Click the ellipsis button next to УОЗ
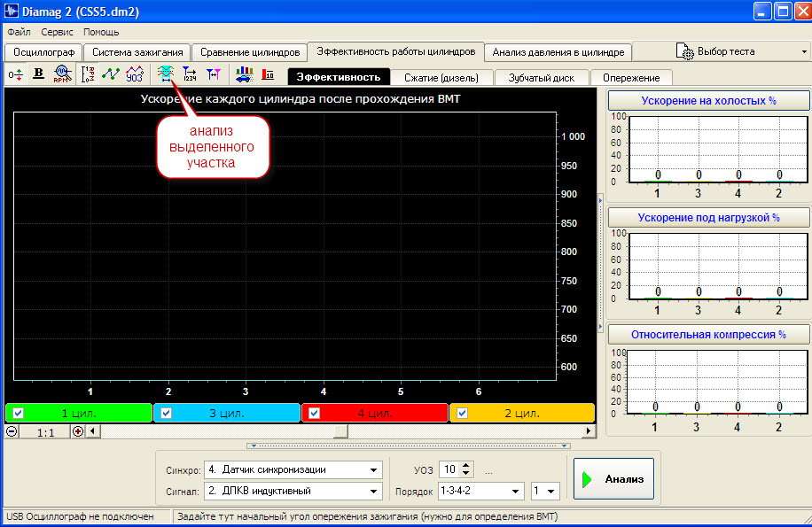Viewport: 812px width, 527px height. click(x=488, y=470)
